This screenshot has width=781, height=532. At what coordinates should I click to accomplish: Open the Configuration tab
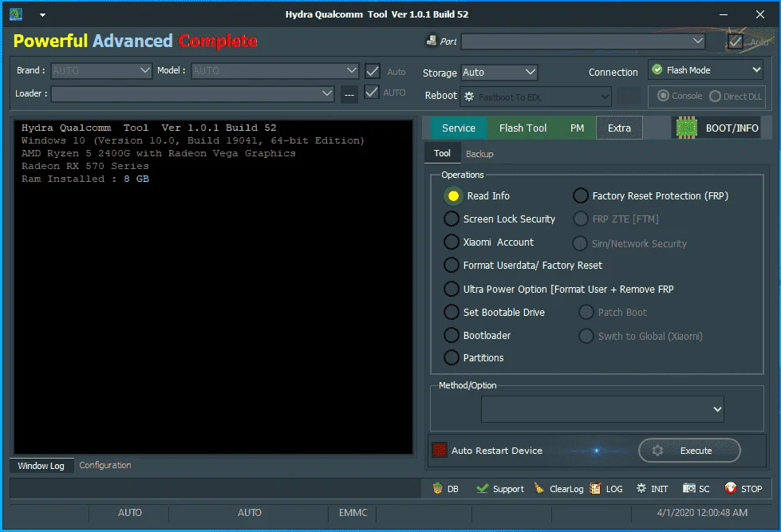point(105,465)
